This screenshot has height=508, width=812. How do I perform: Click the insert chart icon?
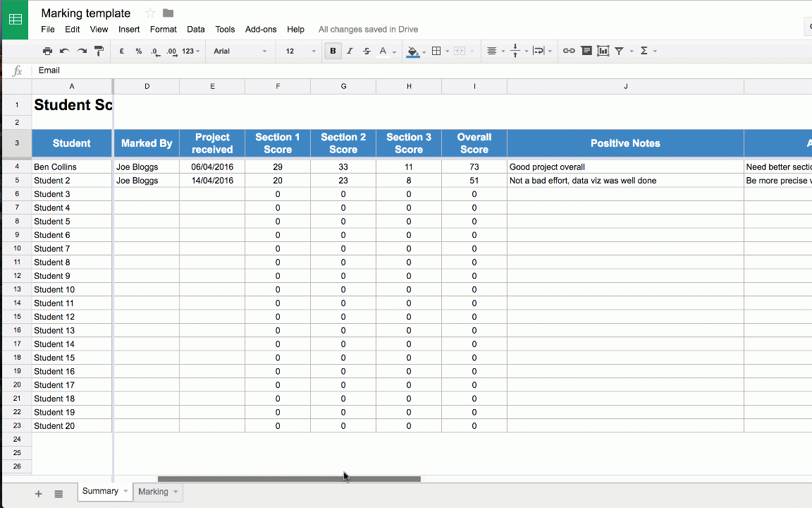[603, 51]
